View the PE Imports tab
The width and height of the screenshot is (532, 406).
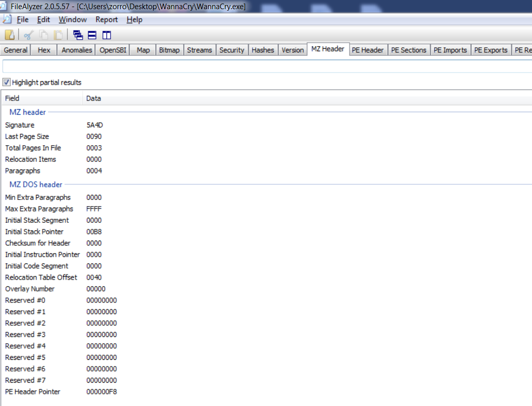click(450, 50)
